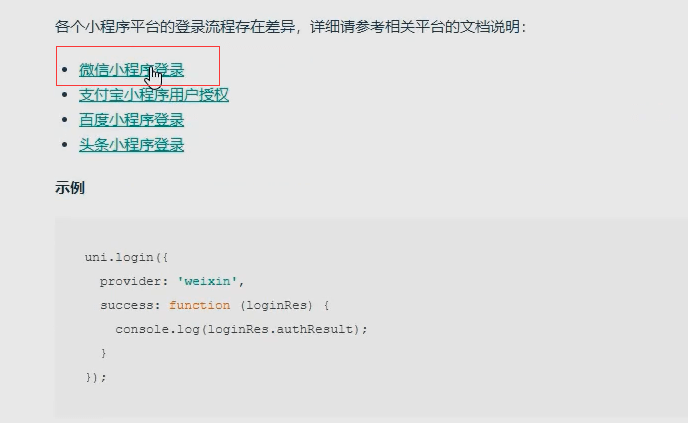Open the 支付宝小程序用户授权 link

click(154, 95)
